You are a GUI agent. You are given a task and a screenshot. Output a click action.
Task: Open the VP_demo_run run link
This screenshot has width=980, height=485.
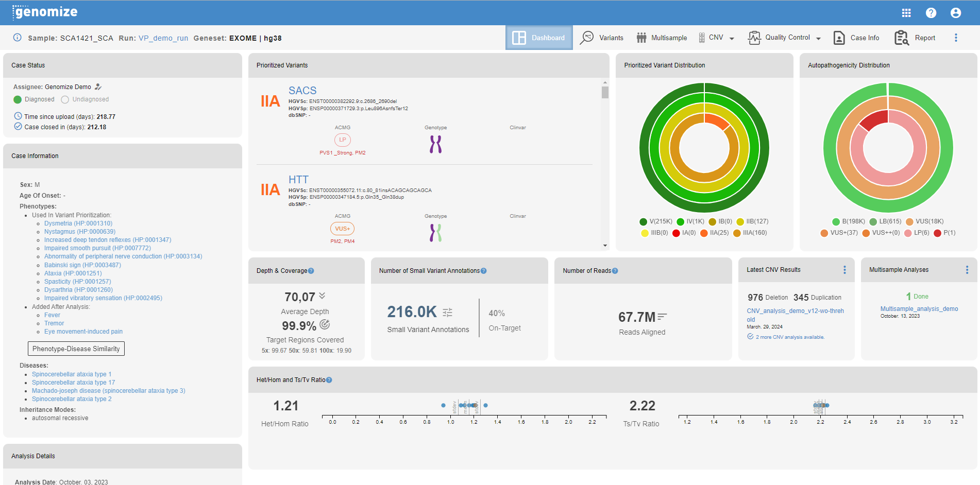tap(163, 38)
